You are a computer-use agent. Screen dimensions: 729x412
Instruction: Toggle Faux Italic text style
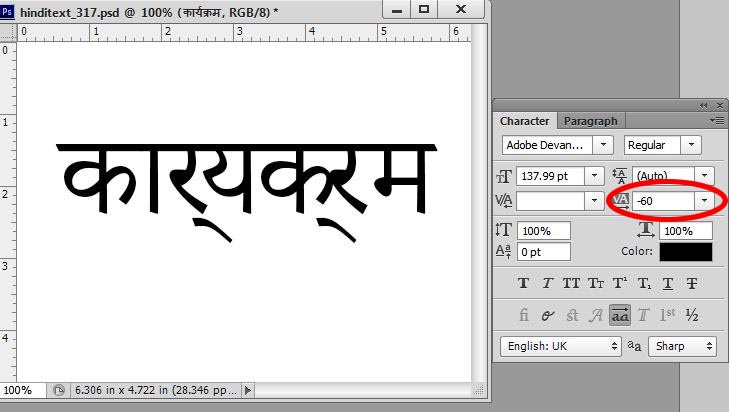pyautogui.click(x=547, y=284)
